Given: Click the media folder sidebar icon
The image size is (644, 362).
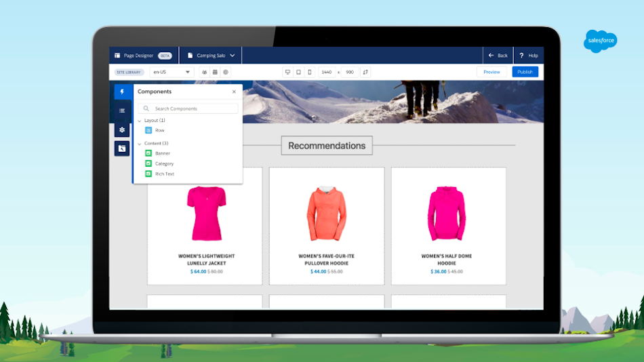Looking at the screenshot, I should click(122, 148).
